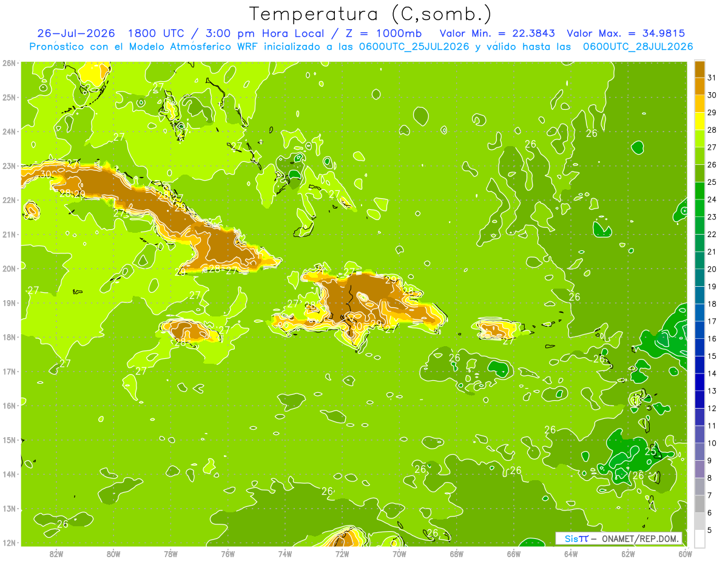Viewport: 728px width, 562px height.
Task: Click the "76W" longitude axis label
Action: click(228, 554)
